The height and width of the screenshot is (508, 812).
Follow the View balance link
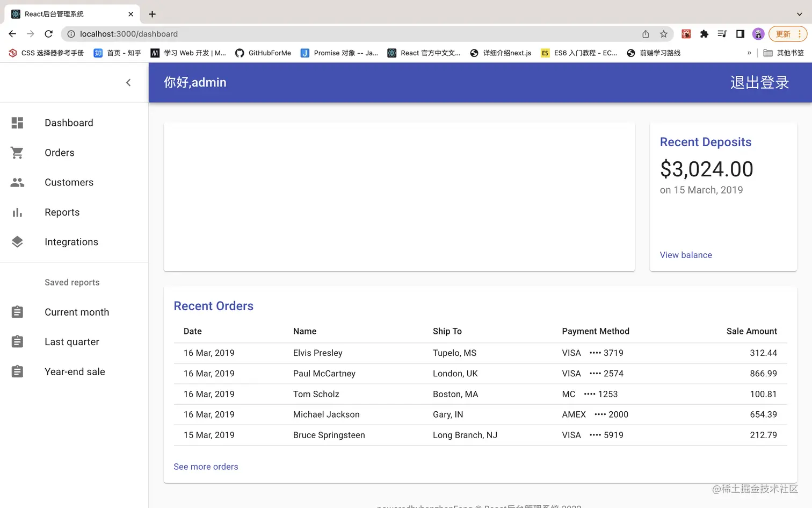pos(686,255)
